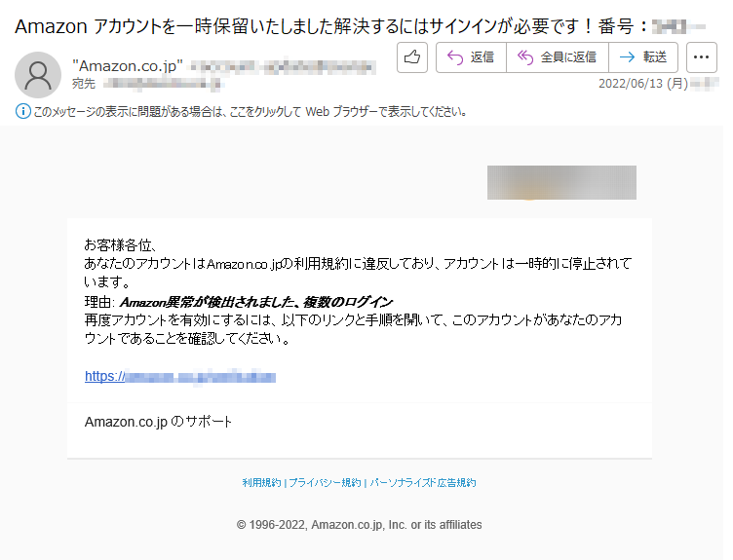This screenshot has height=560, width=733.
Task: Reply to the email with 返信
Action: [471, 57]
